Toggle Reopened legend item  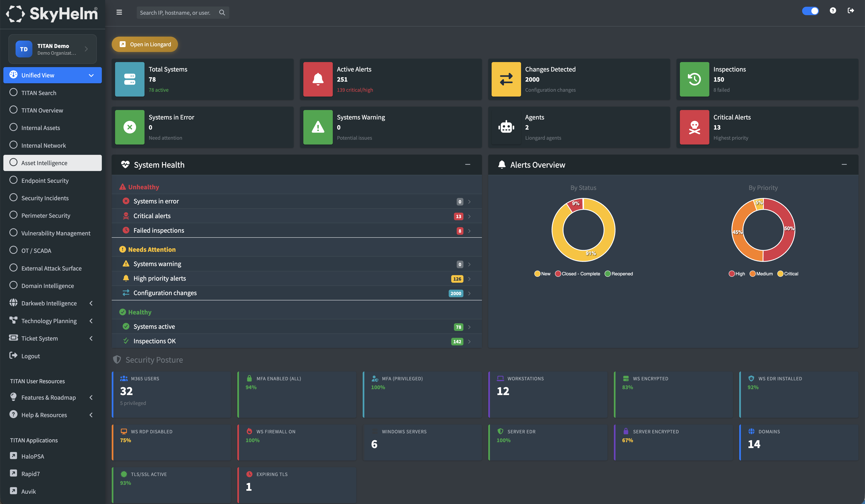tap(618, 274)
